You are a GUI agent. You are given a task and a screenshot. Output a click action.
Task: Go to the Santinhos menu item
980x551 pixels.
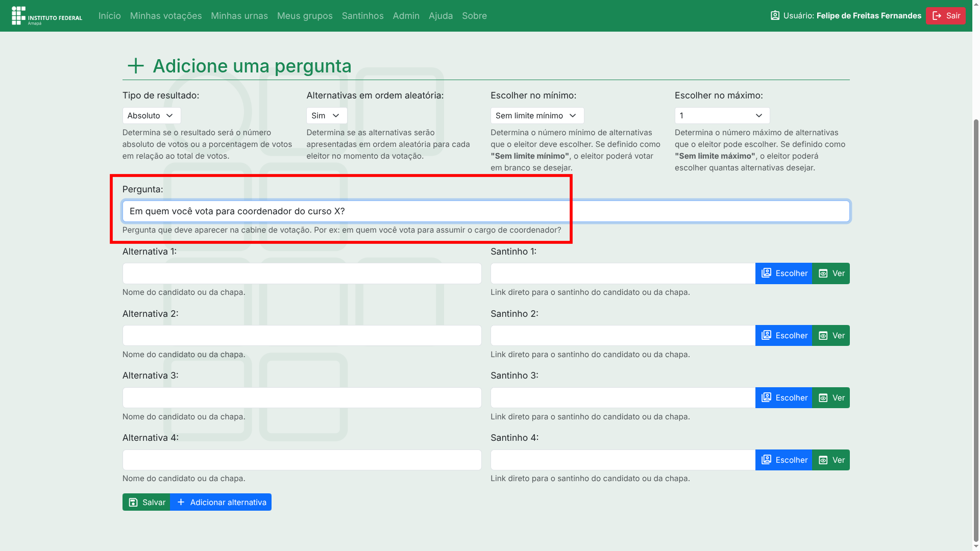pyautogui.click(x=362, y=16)
